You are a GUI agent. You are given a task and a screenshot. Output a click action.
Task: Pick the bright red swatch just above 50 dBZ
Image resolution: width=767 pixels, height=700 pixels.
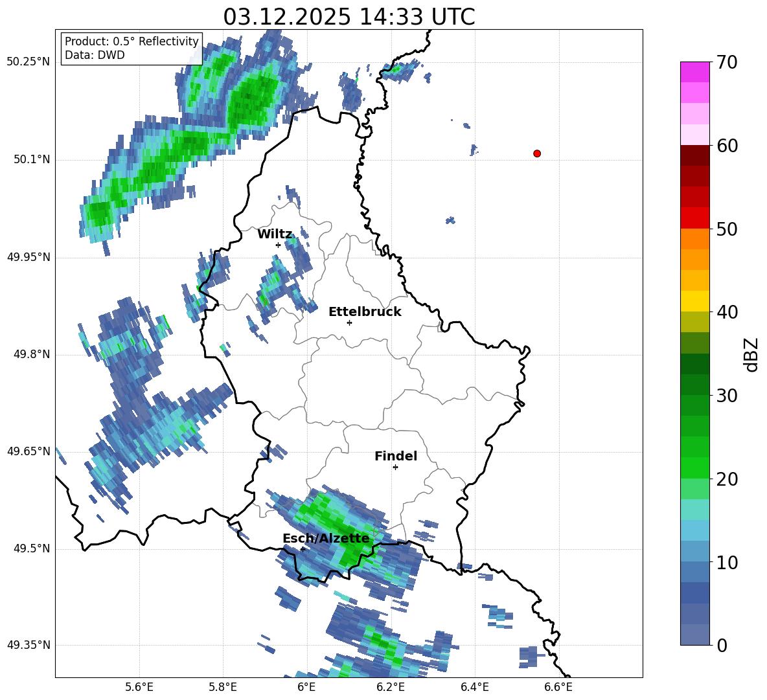click(694, 218)
